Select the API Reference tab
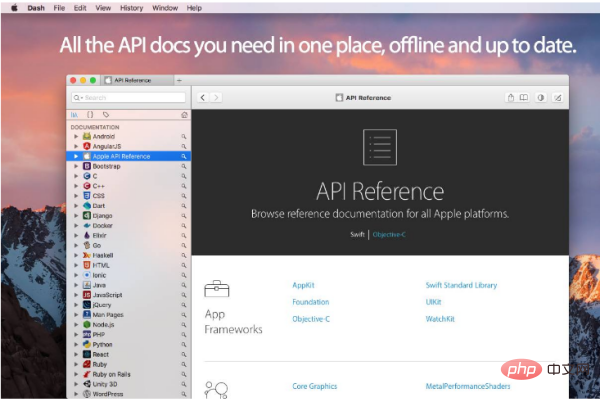 point(137,80)
